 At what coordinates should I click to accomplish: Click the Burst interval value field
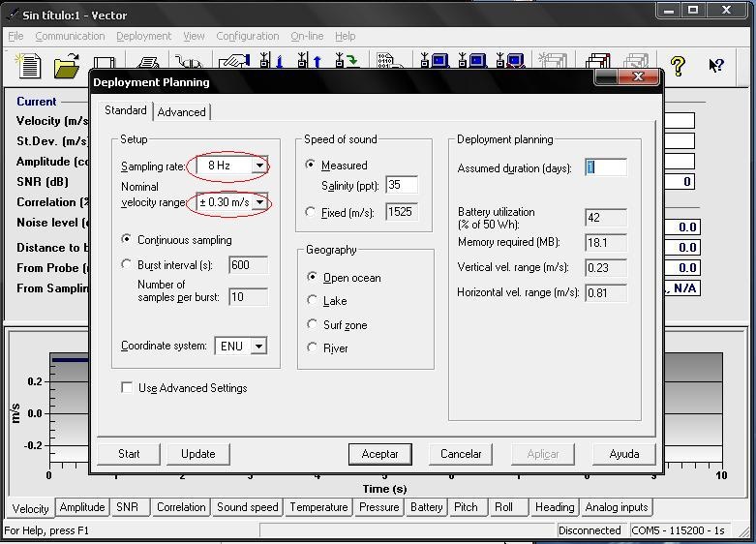(248, 265)
